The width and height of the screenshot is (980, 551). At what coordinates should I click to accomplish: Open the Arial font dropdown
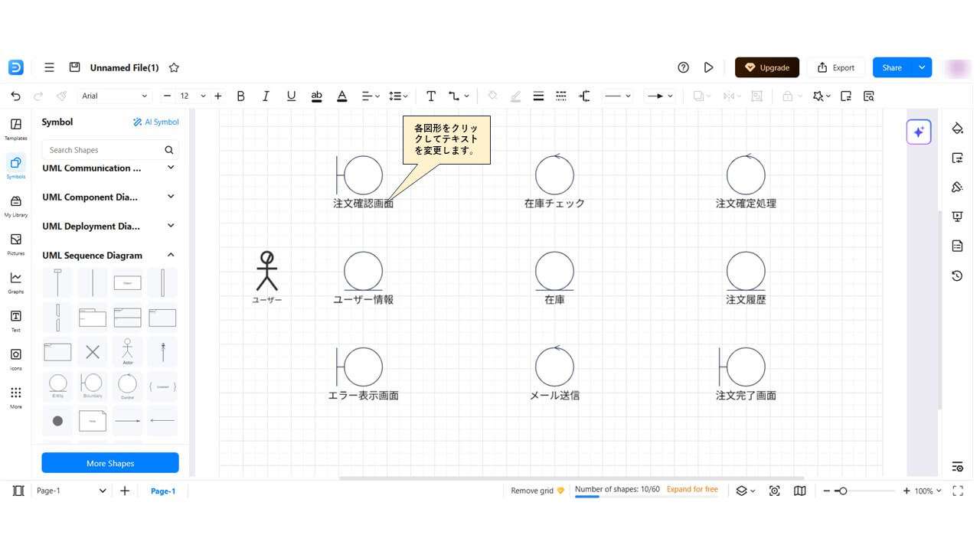(x=115, y=96)
